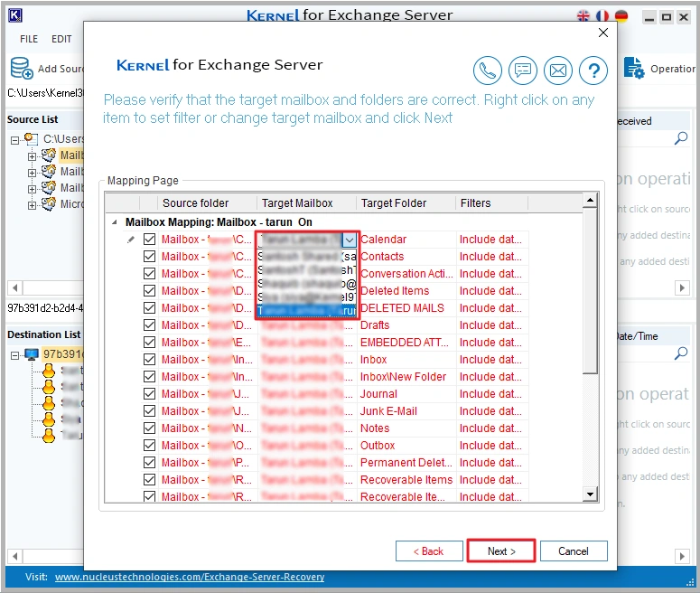Viewport: 700px width, 593px height.
Task: Click the email envelope support icon
Action: point(558,70)
